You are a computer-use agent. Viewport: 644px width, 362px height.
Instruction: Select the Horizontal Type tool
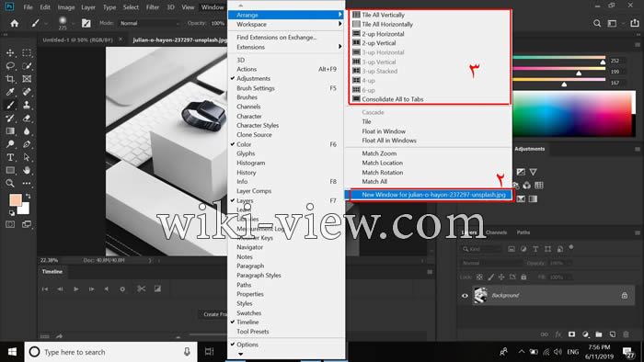10,157
